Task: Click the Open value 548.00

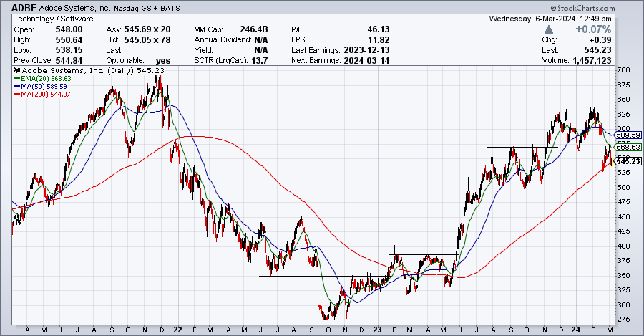Action: pos(69,29)
